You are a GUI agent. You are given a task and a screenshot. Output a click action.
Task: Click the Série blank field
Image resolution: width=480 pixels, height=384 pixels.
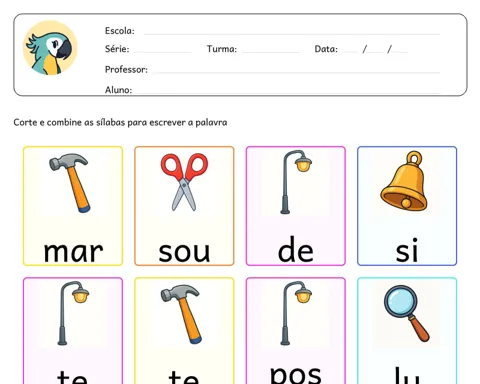click(x=163, y=52)
